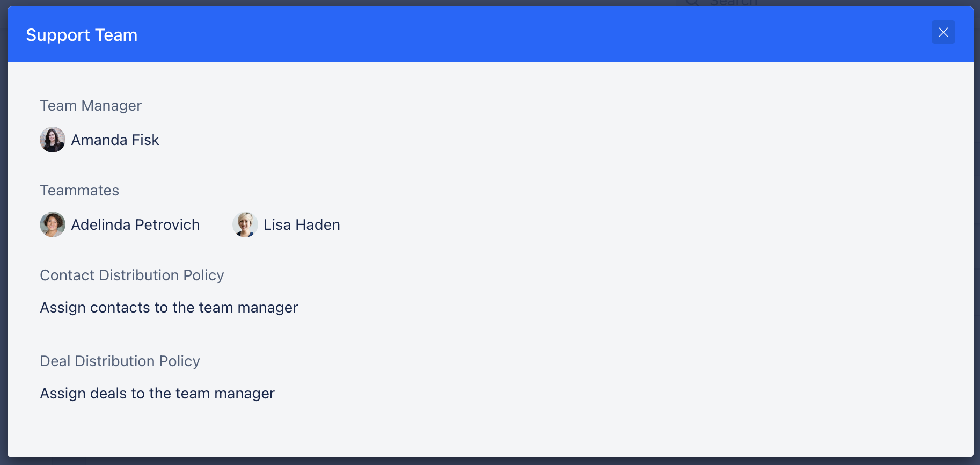This screenshot has width=980, height=465.
Task: Click Amanda Fisk's avatar photo
Action: coord(53,140)
